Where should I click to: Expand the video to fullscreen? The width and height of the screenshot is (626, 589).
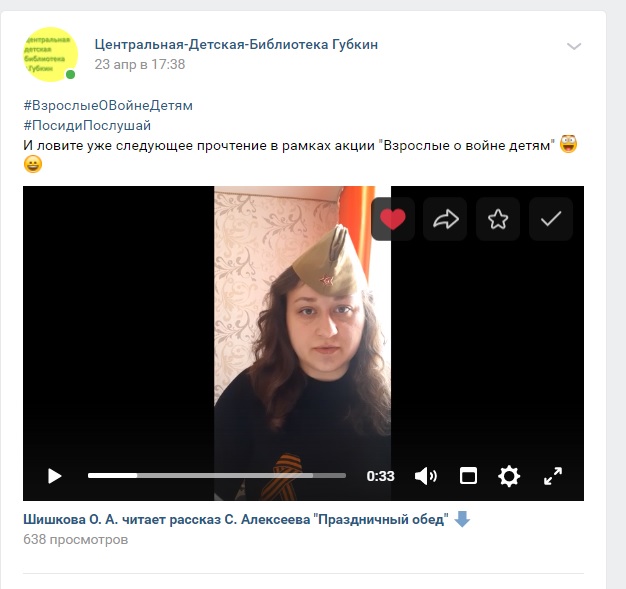click(x=553, y=476)
